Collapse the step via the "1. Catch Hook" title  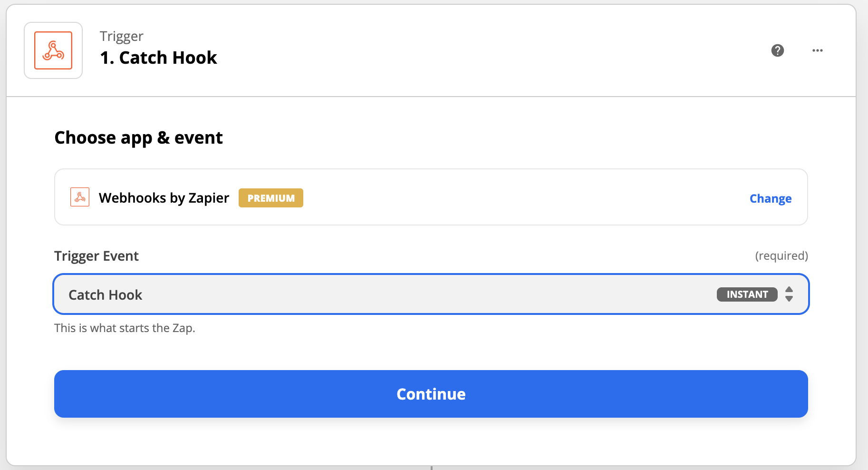(x=158, y=58)
